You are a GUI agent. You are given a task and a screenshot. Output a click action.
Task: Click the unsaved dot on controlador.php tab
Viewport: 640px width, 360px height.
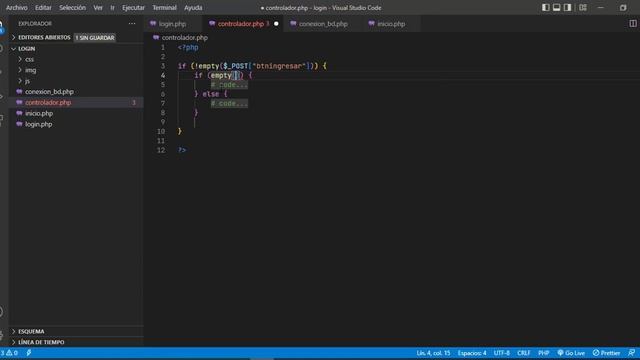[276, 24]
